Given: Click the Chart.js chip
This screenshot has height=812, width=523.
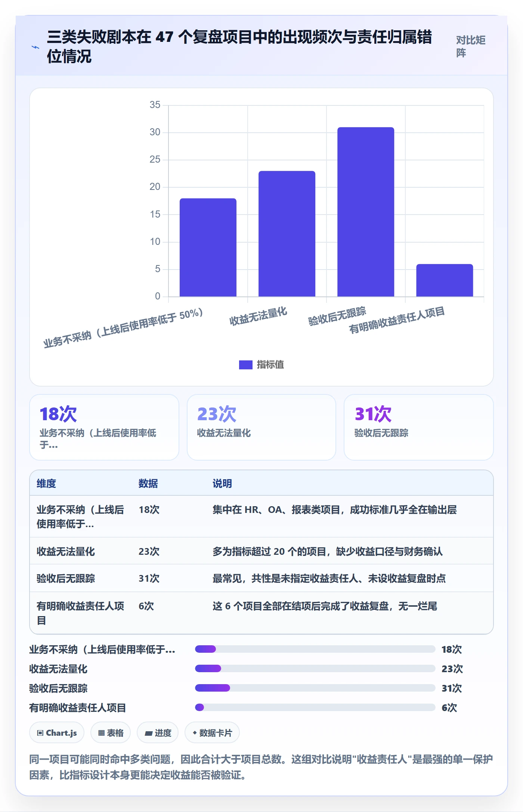Looking at the screenshot, I should click(x=57, y=733).
